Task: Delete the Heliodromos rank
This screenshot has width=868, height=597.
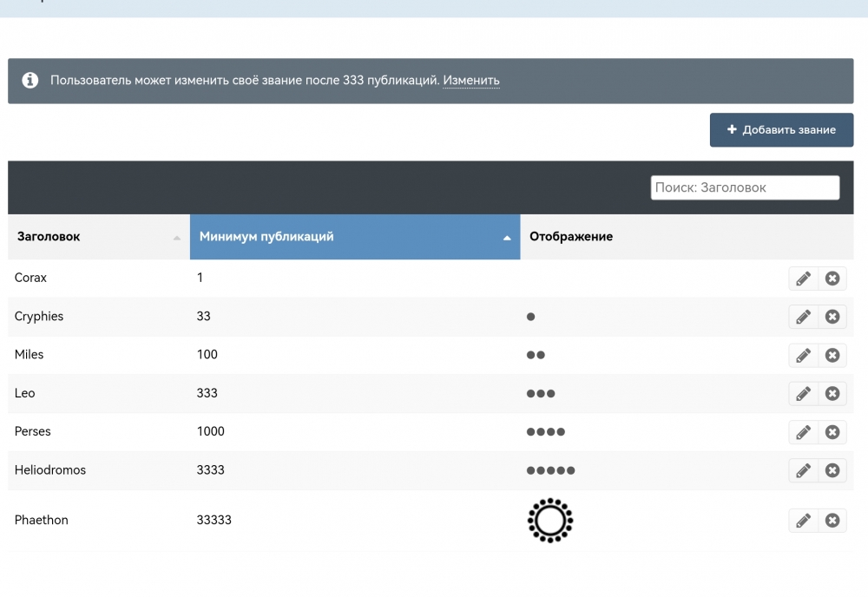Action: (832, 470)
